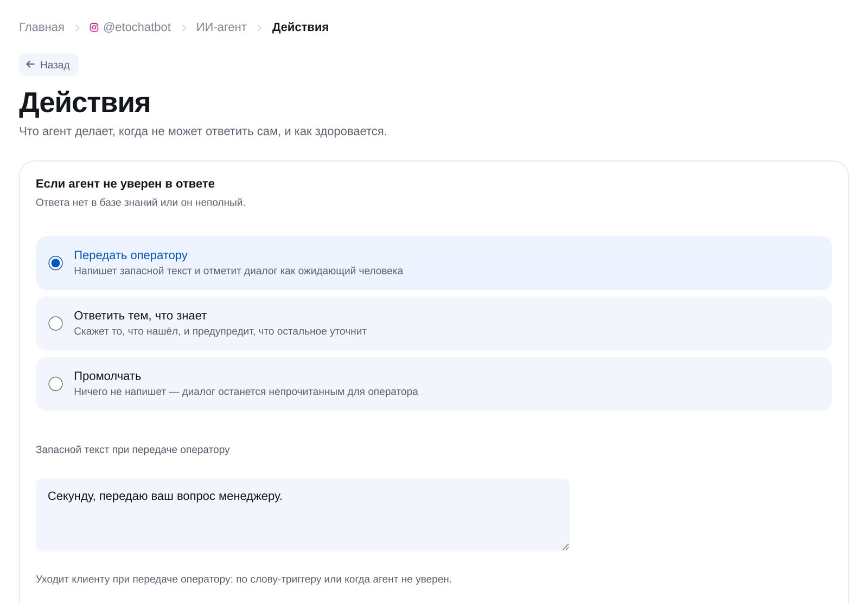The height and width of the screenshot is (604, 868).
Task: Click the chevron before Действия breadcrumb
Action: click(259, 28)
